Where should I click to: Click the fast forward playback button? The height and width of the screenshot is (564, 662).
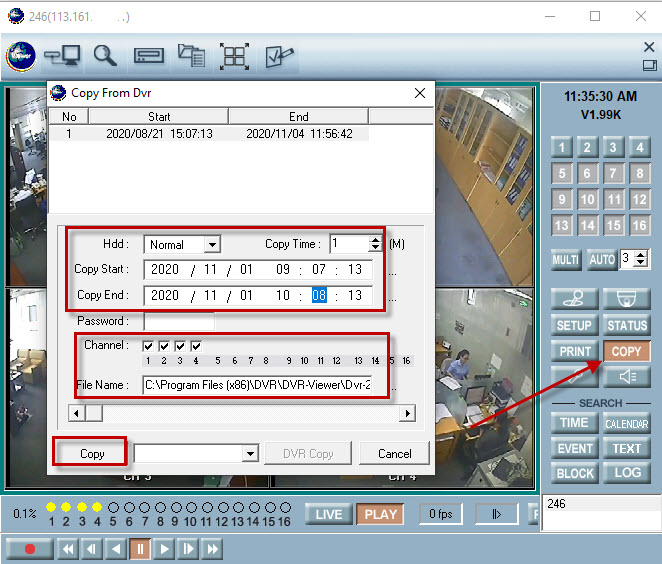tap(212, 549)
